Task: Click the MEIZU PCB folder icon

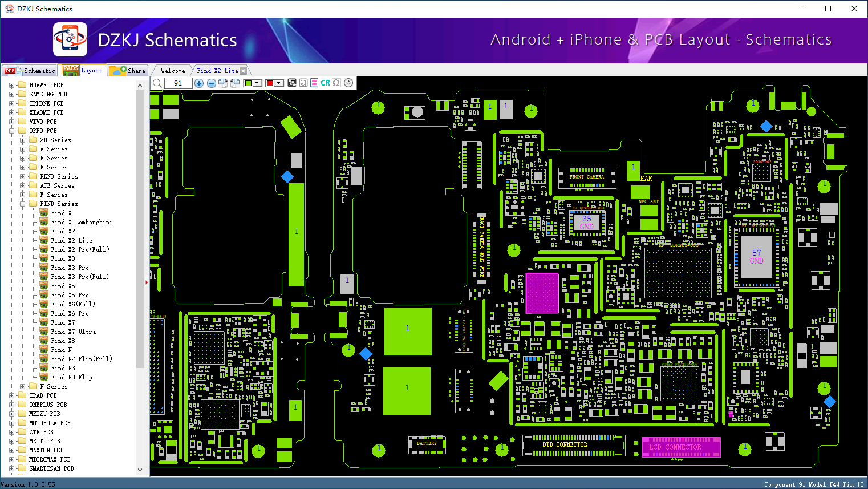Action: [22, 414]
